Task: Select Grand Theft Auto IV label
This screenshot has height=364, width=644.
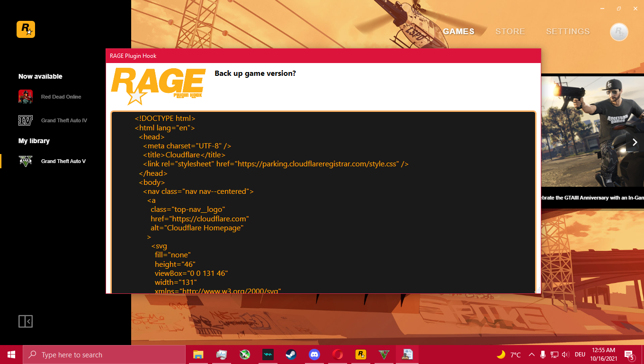Action: tap(64, 120)
